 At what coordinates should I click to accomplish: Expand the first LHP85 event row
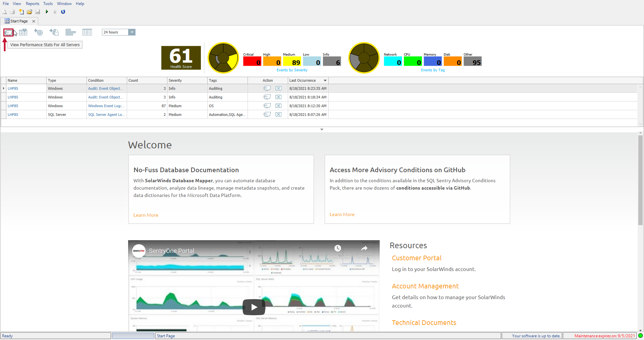click(3, 88)
